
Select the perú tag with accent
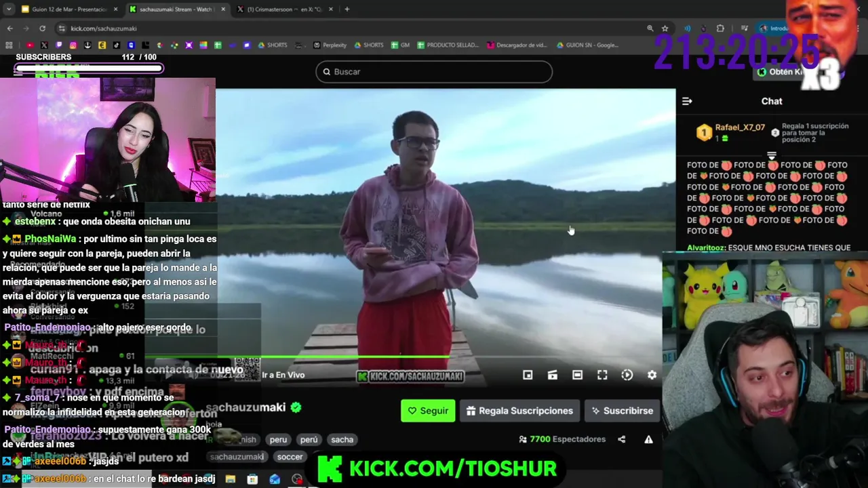[x=309, y=439]
